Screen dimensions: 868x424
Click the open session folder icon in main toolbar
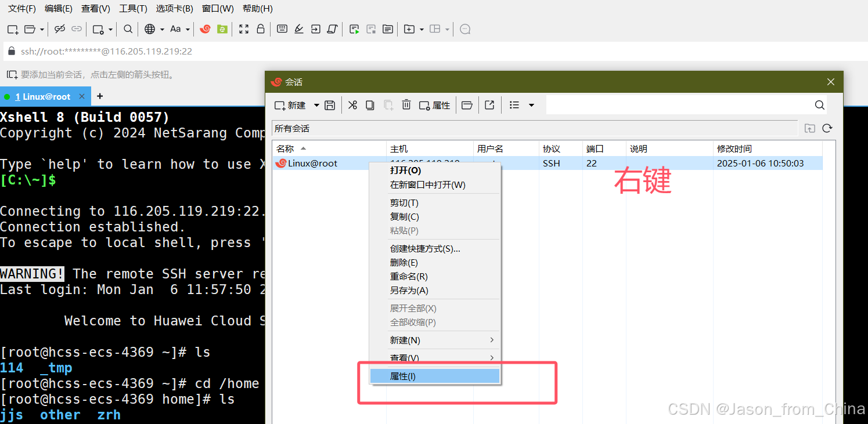(x=30, y=29)
